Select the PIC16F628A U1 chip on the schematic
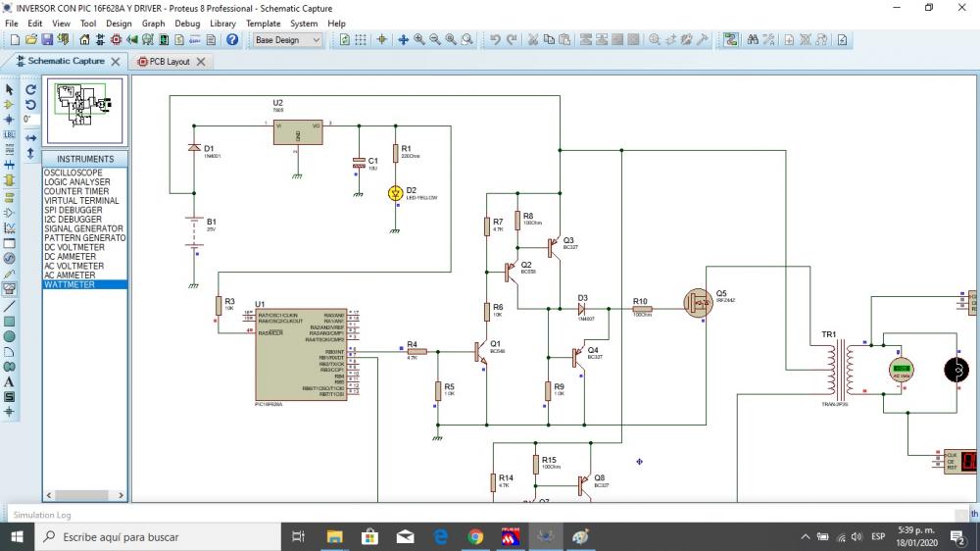 pyautogui.click(x=301, y=355)
